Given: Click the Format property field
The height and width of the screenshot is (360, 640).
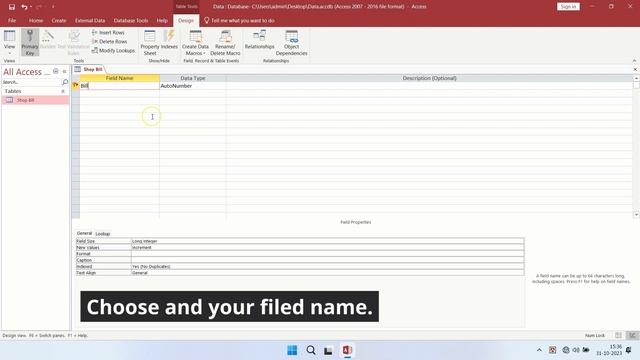Looking at the screenshot, I should point(327,254).
